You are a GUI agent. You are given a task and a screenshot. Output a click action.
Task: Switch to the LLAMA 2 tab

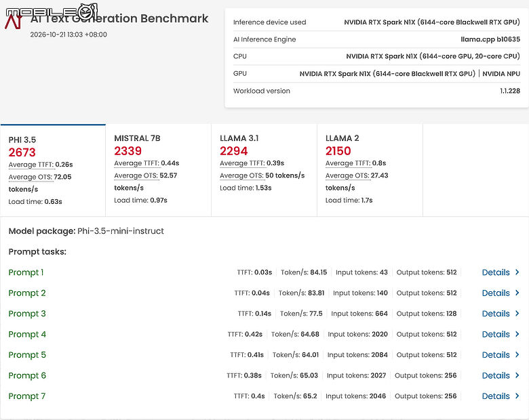[x=370, y=170]
